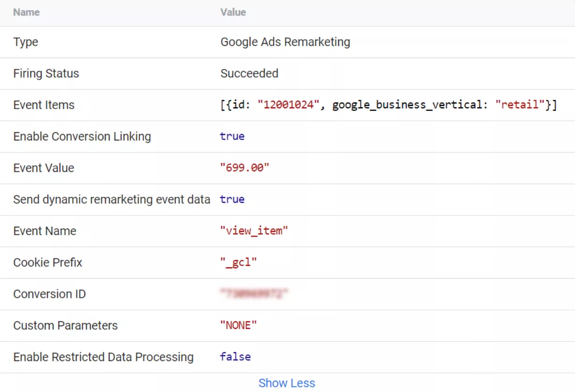
Task: Select false value for Restricted Data Processing
Action: [x=235, y=357]
